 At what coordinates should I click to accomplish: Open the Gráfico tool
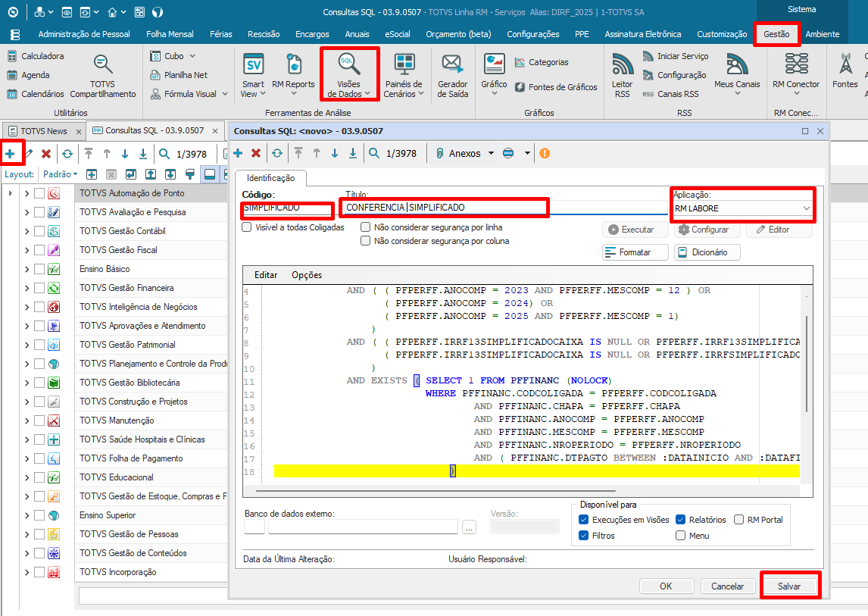[494, 73]
